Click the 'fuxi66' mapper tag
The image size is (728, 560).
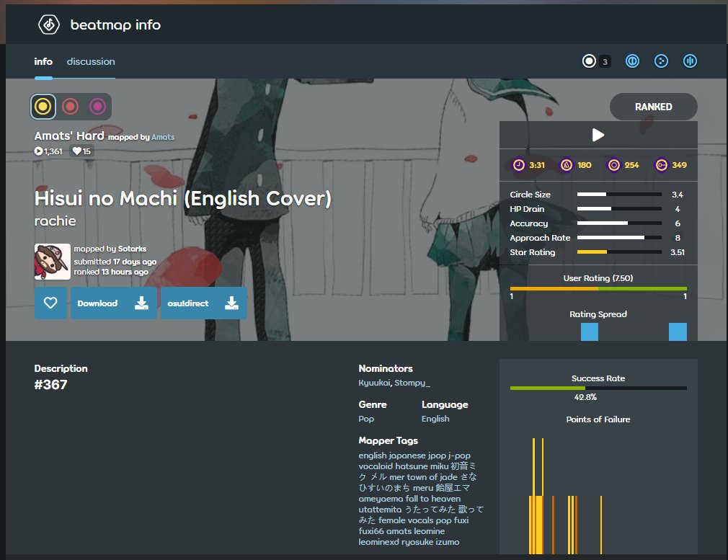tap(371, 531)
